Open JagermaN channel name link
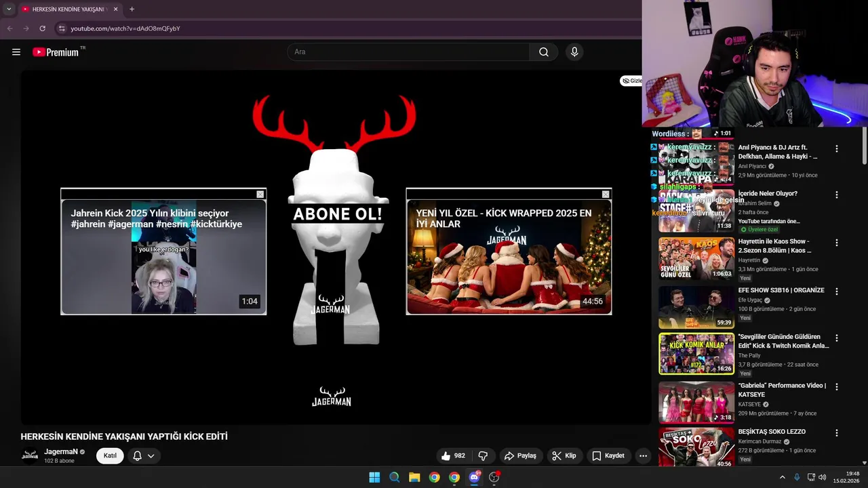868x488 pixels. pos(61,451)
